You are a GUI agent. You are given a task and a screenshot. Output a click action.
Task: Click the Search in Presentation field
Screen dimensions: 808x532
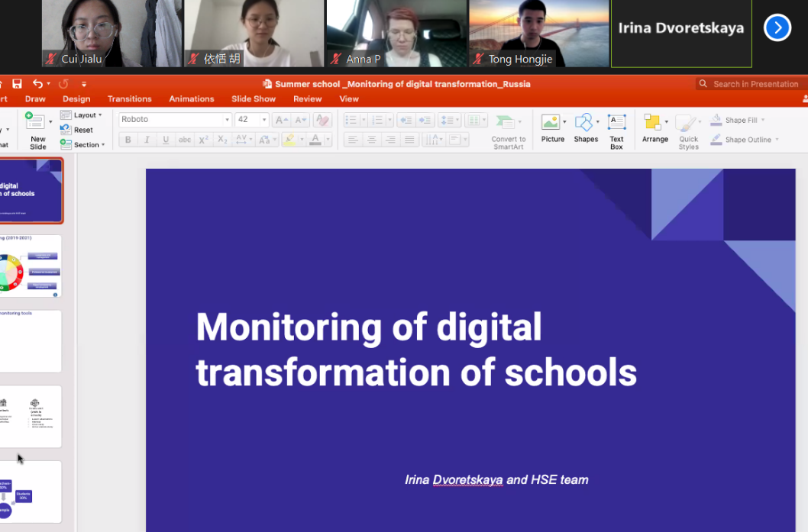[755, 84]
